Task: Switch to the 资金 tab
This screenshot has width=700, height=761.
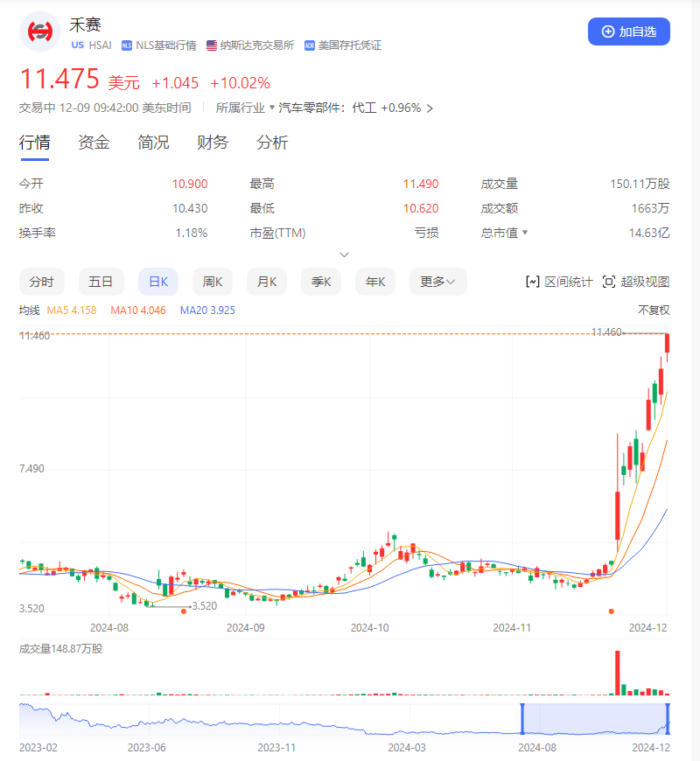Action: point(94,143)
